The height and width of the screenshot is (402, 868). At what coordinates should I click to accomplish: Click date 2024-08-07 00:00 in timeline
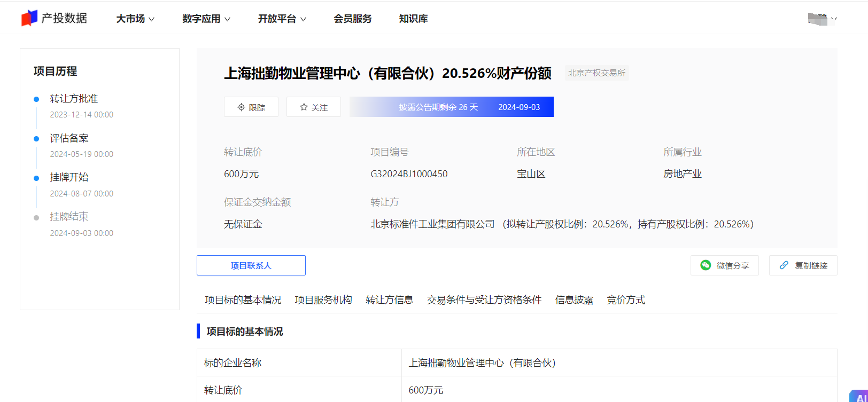[x=82, y=194]
